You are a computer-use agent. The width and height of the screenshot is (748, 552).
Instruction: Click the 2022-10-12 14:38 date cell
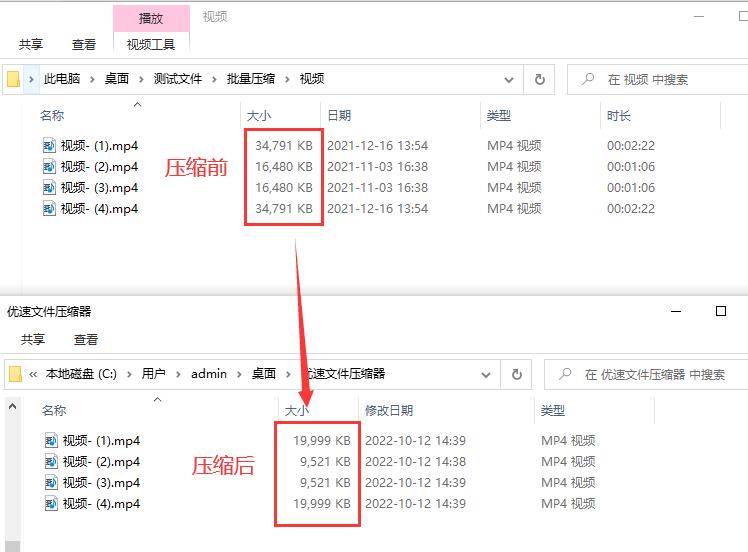pyautogui.click(x=415, y=461)
